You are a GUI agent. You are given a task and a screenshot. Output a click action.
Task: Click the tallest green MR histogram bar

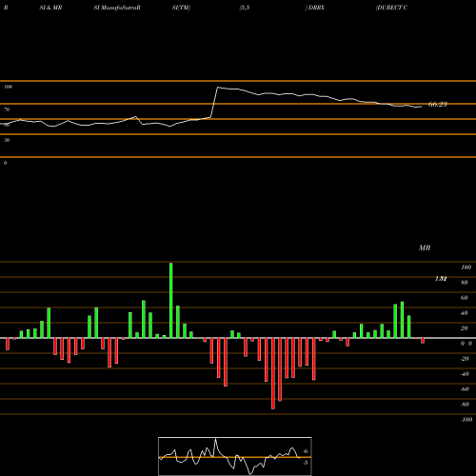[171, 300]
